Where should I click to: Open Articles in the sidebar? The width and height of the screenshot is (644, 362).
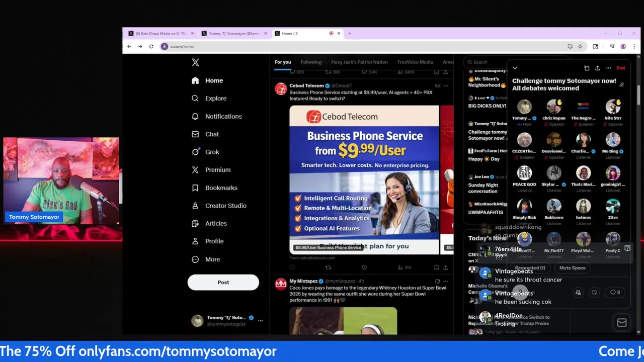(x=209, y=223)
